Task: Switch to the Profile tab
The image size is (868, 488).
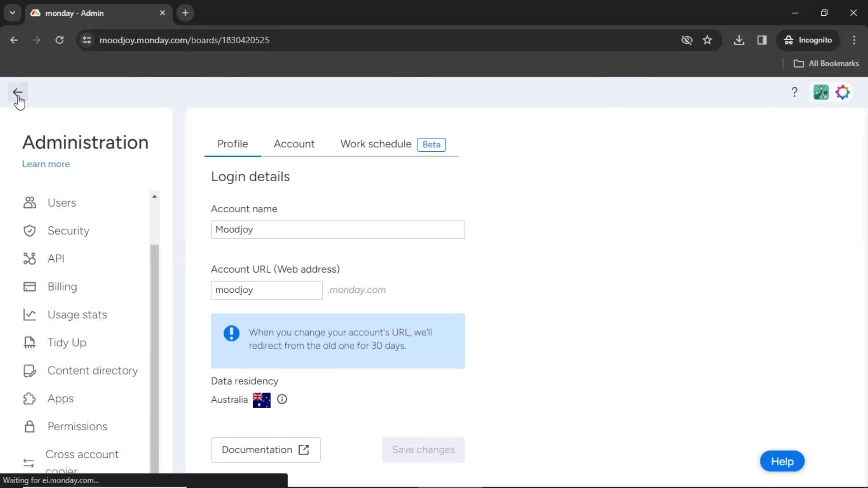Action: pos(232,144)
